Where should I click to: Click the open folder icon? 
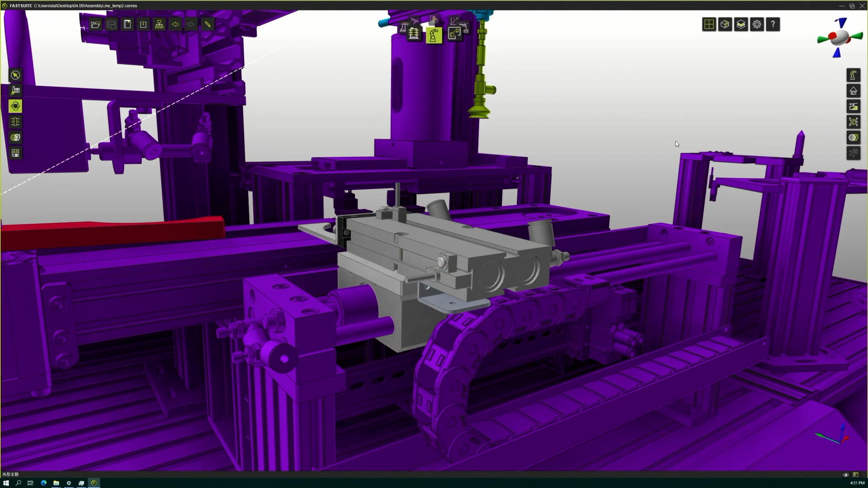95,24
